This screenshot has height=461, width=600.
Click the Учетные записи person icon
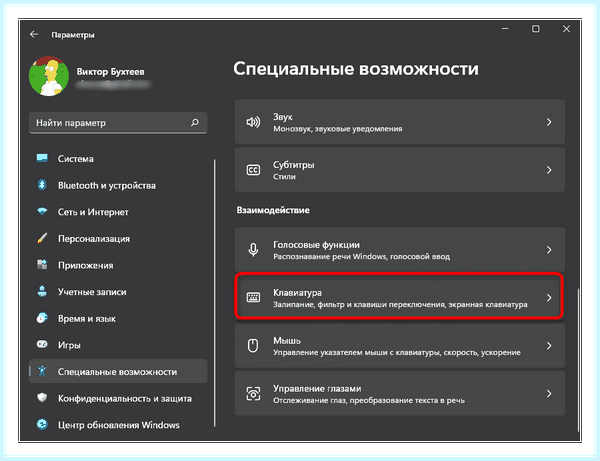[42, 291]
